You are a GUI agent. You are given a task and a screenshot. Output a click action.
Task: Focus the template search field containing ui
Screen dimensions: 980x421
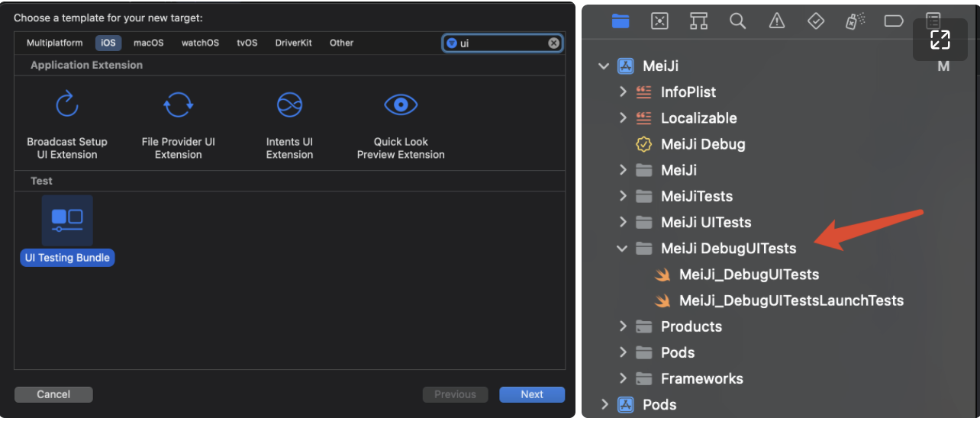[502, 43]
